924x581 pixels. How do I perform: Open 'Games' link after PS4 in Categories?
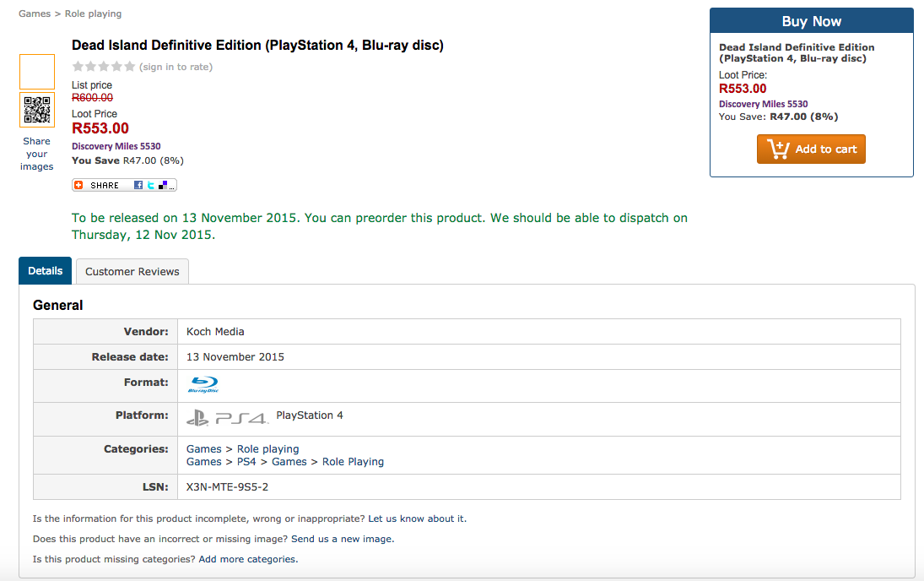pyautogui.click(x=289, y=461)
